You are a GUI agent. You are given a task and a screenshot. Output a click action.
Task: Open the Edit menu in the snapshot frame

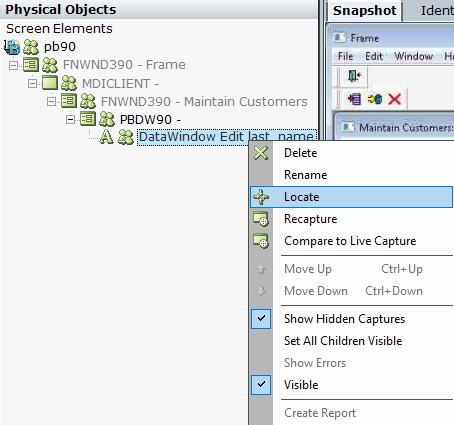click(x=374, y=56)
